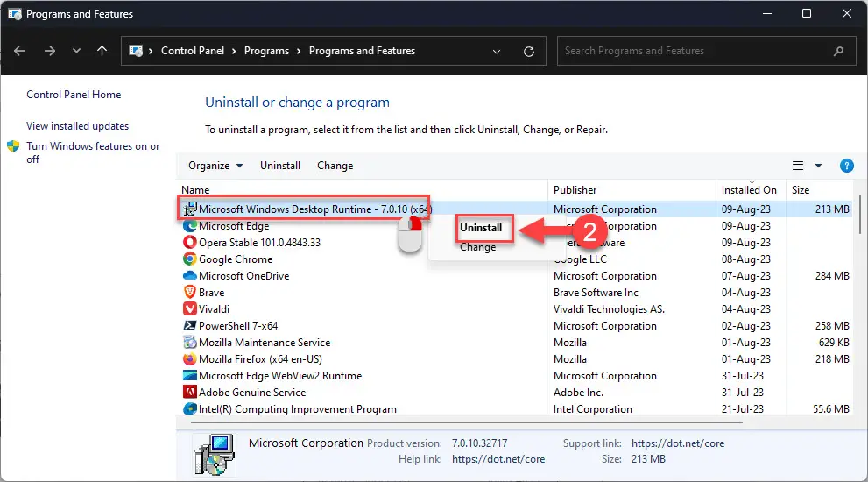Screen dimensions: 868x482
Task: Click the Control Panel icon in address bar
Action: pyautogui.click(x=136, y=51)
